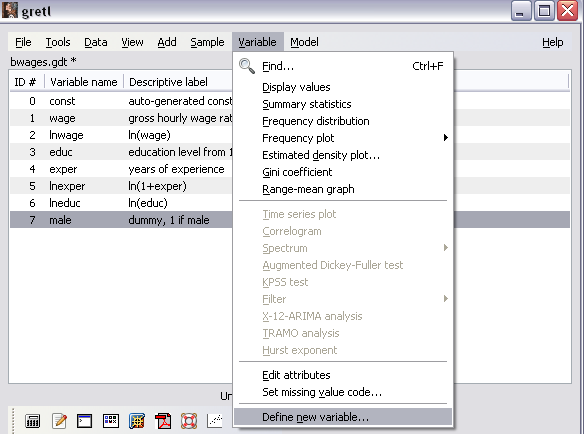Close the open Variable menu
Screen dimensions: 584x434
(x=257, y=42)
